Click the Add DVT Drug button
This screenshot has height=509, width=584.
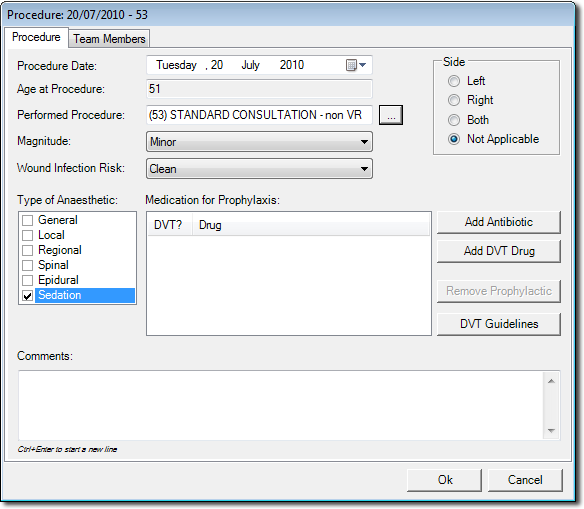tap(498, 251)
